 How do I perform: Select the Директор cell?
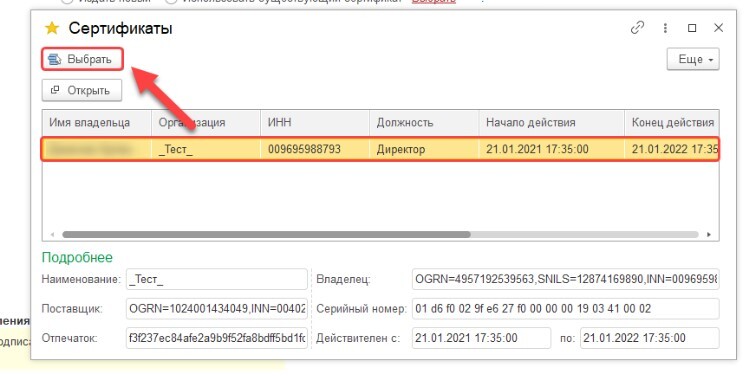(424, 149)
